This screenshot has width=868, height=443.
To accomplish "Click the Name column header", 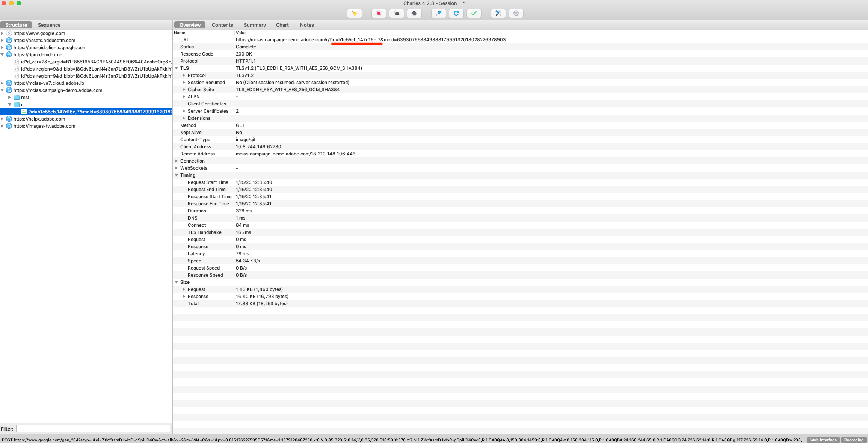I will (x=180, y=33).
